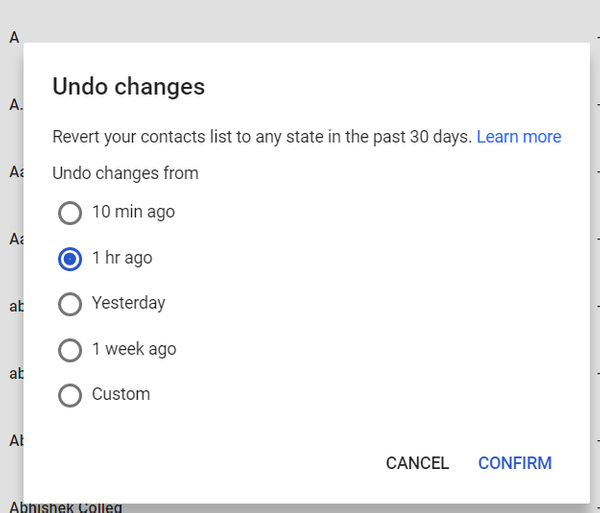Click the "Custom" option label text
Viewport: 600px width, 513px height.
coord(121,394)
